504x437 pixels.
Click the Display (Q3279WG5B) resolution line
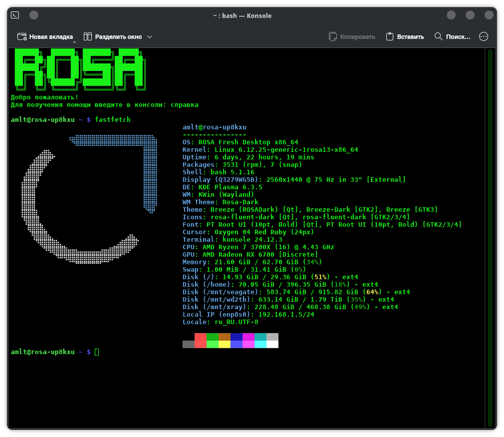click(294, 179)
